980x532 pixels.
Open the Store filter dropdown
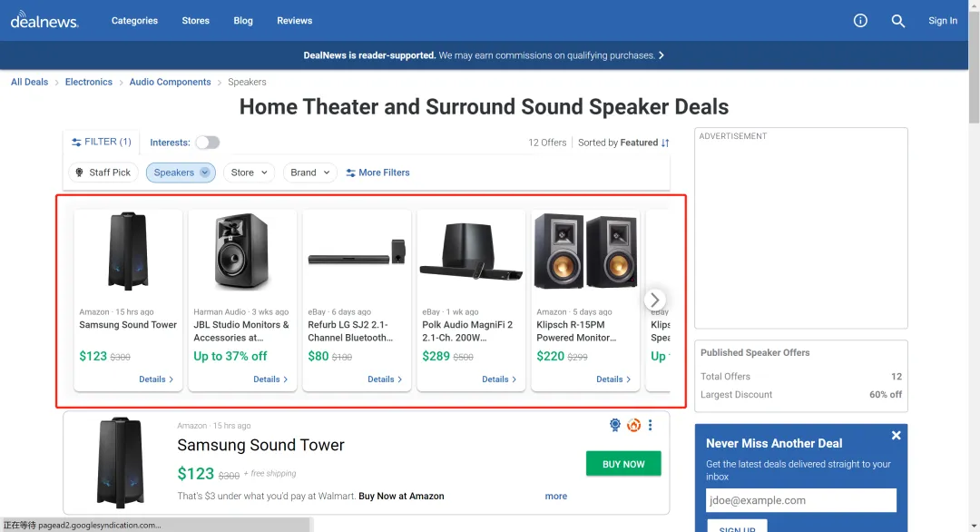click(249, 172)
